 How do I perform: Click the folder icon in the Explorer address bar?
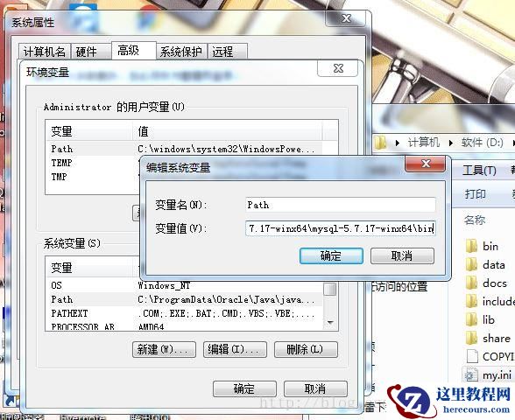pyautogui.click(x=381, y=143)
